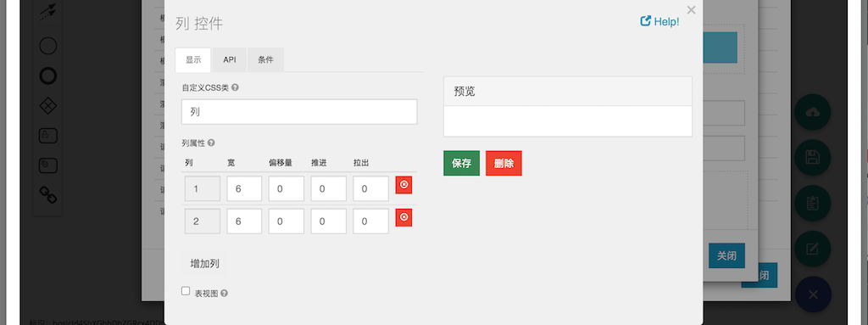868x325 pixels.
Task: View help icon next to 表视图
Action: click(x=224, y=294)
